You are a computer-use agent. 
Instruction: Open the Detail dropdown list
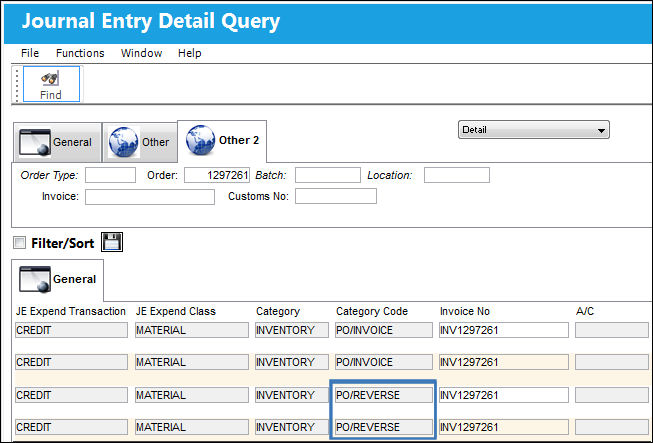pos(533,130)
